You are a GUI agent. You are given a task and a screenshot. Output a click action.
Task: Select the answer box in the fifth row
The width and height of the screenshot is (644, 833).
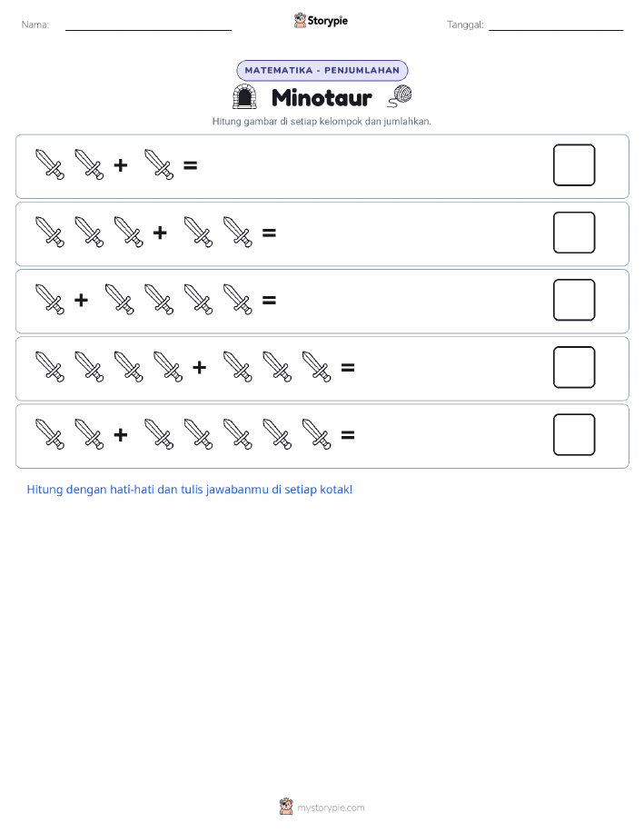pyautogui.click(x=574, y=434)
